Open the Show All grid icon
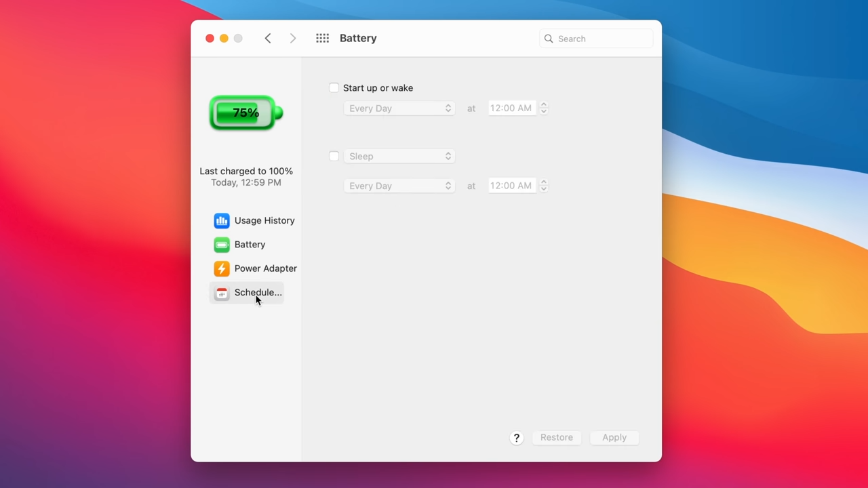This screenshot has width=868, height=488. click(x=322, y=39)
